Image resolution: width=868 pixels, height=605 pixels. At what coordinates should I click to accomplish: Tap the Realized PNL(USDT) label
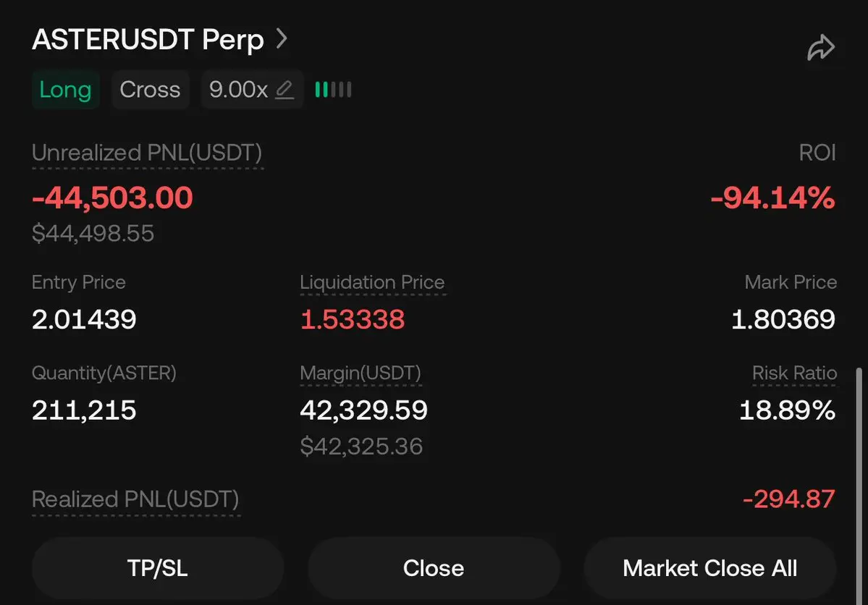click(x=135, y=499)
